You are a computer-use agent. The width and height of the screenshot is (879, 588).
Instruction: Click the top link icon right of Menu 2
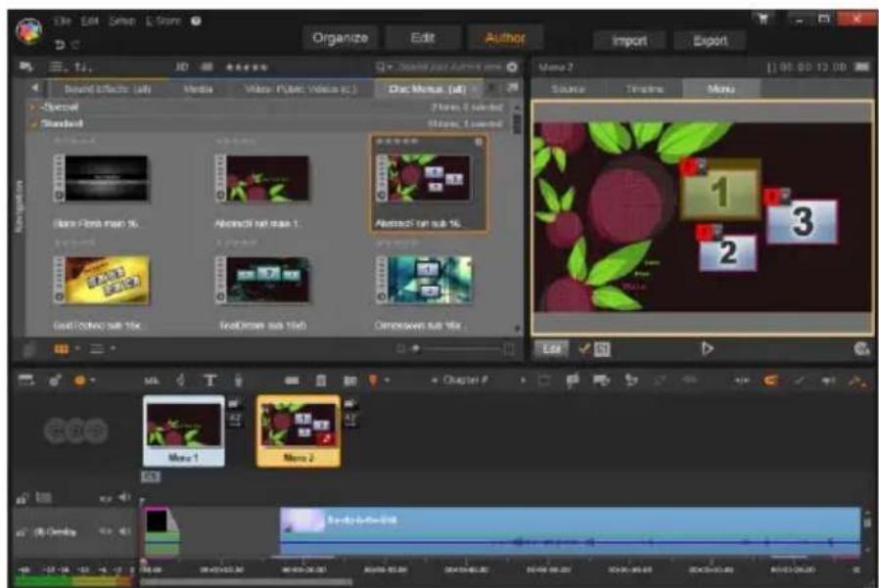(x=350, y=403)
